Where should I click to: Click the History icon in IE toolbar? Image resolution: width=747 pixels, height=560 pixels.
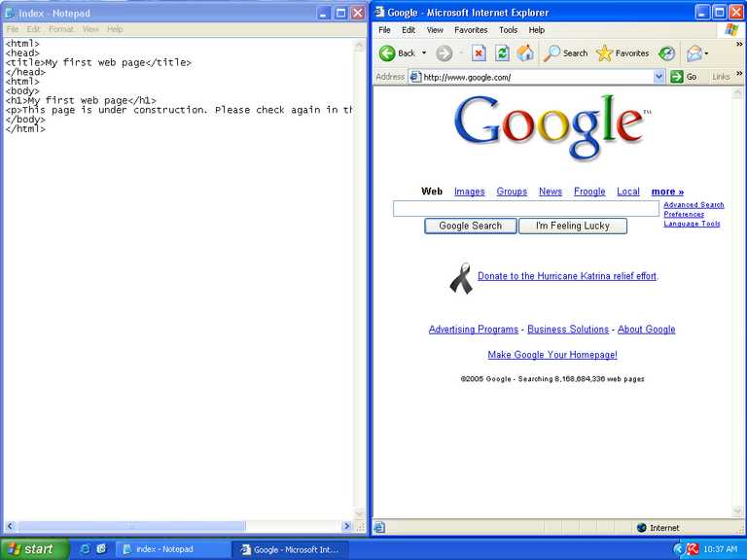tap(666, 53)
